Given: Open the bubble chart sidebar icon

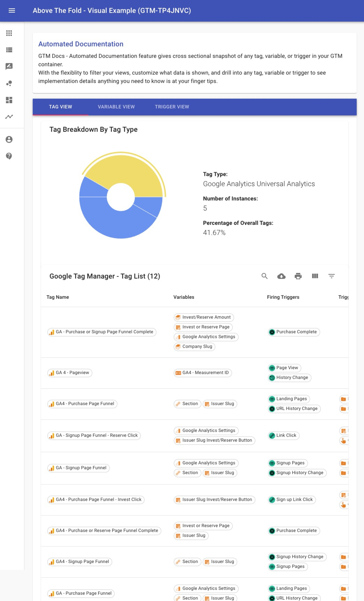Looking at the screenshot, I should point(9,83).
